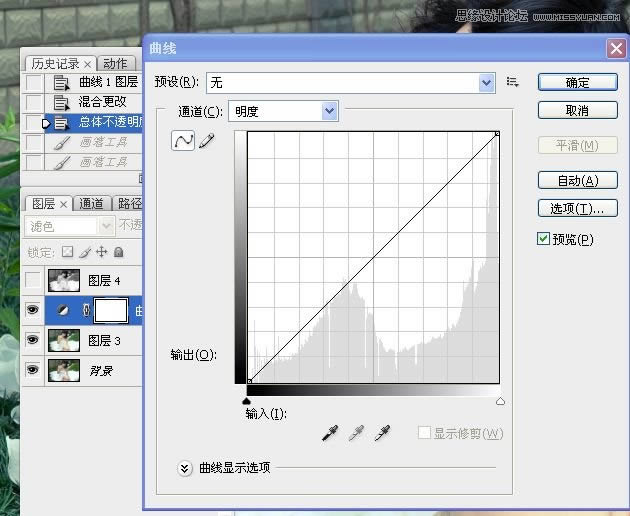Click the 确定 button
The width and height of the screenshot is (630, 516).
577,82
